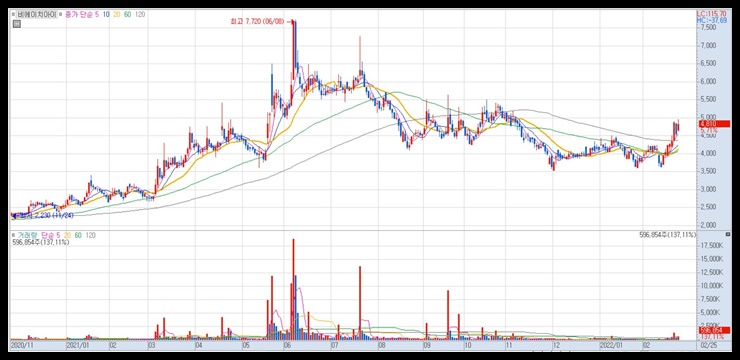Image resolution: width=740 pixels, height=360 pixels.
Task: Click the 거래량 volume indicator label
Action: point(27,235)
